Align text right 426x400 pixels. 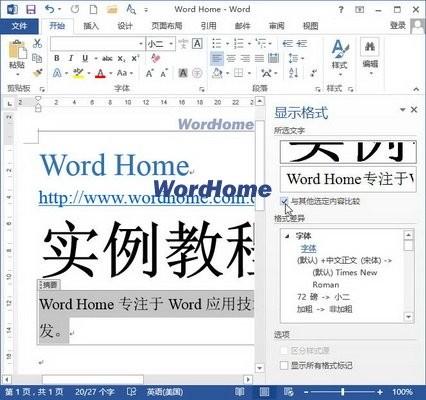click(x=245, y=59)
